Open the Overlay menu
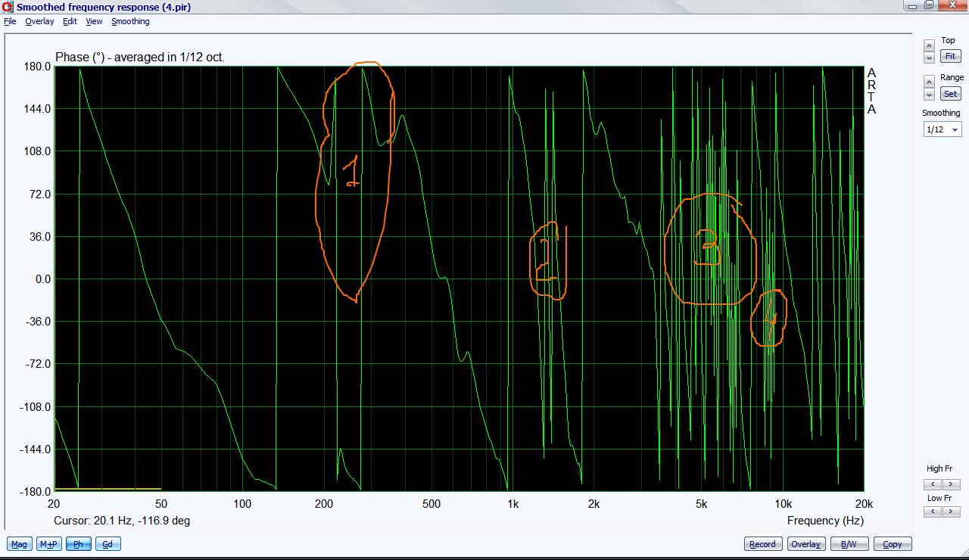This screenshot has width=969, height=560. [x=39, y=21]
